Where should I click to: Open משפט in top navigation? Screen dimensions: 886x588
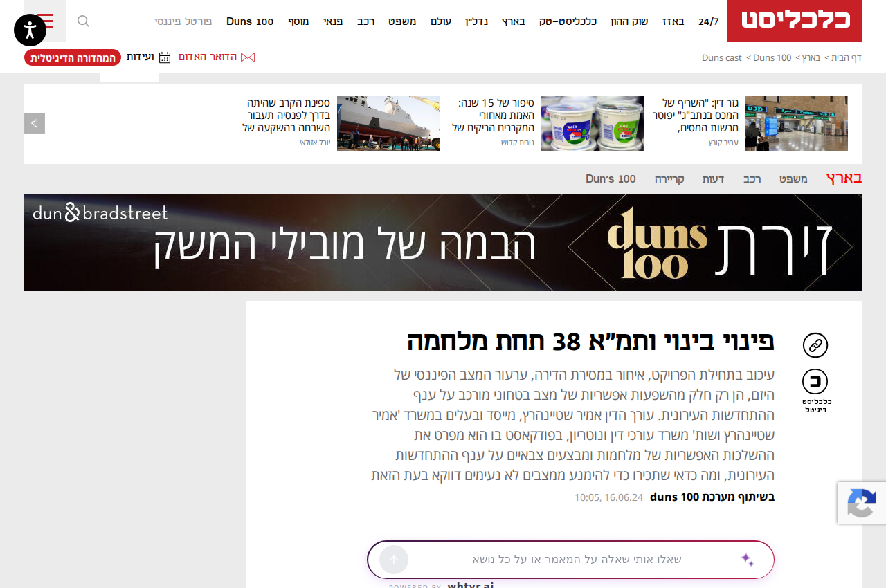pyautogui.click(x=402, y=21)
